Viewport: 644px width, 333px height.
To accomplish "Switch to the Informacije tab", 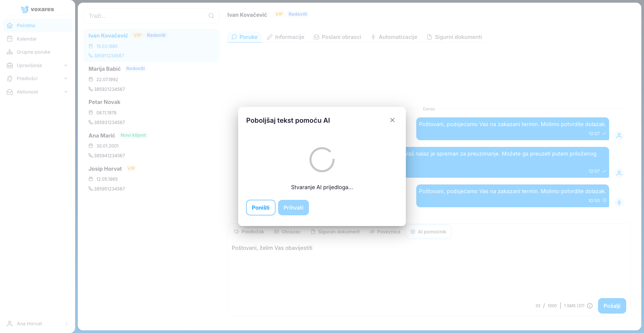I will (285, 37).
